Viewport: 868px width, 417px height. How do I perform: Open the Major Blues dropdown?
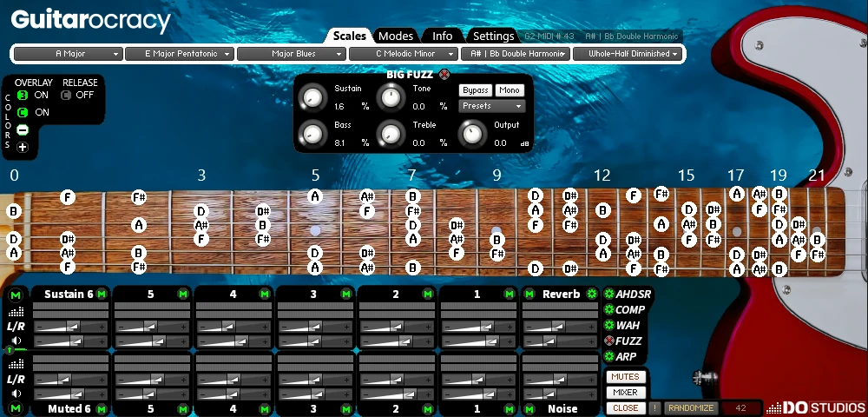291,54
